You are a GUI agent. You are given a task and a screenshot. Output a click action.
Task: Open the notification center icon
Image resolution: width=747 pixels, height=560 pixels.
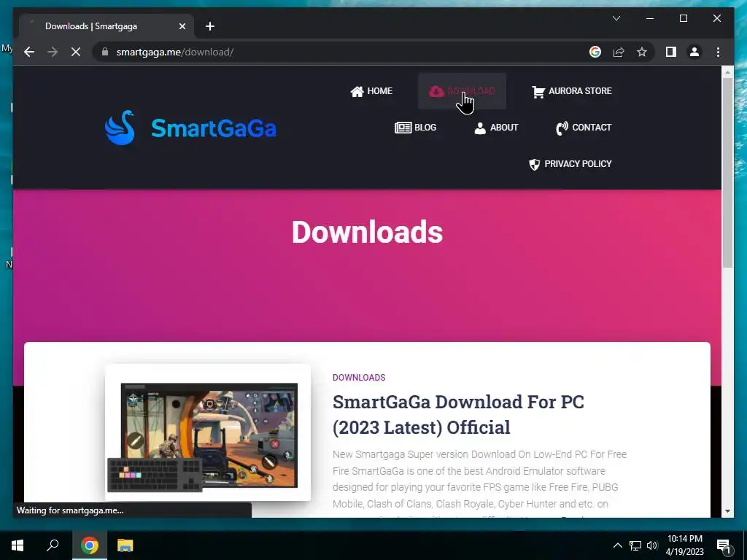pos(724,545)
